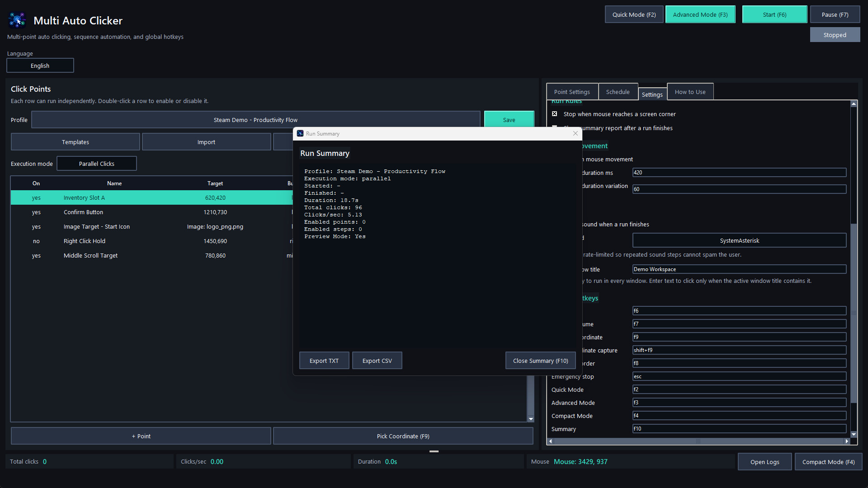Click the Target column header
This screenshot has height=488, width=868.
(x=215, y=183)
